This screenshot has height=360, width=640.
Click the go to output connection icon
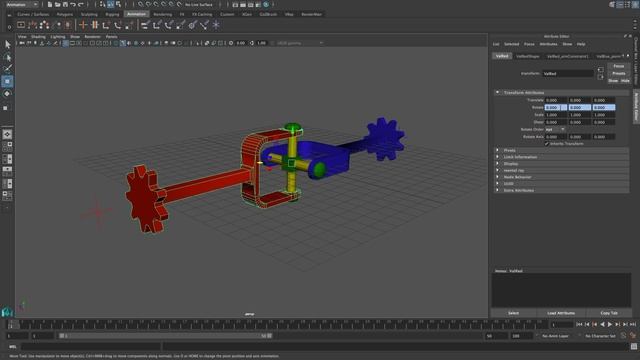coord(600,77)
